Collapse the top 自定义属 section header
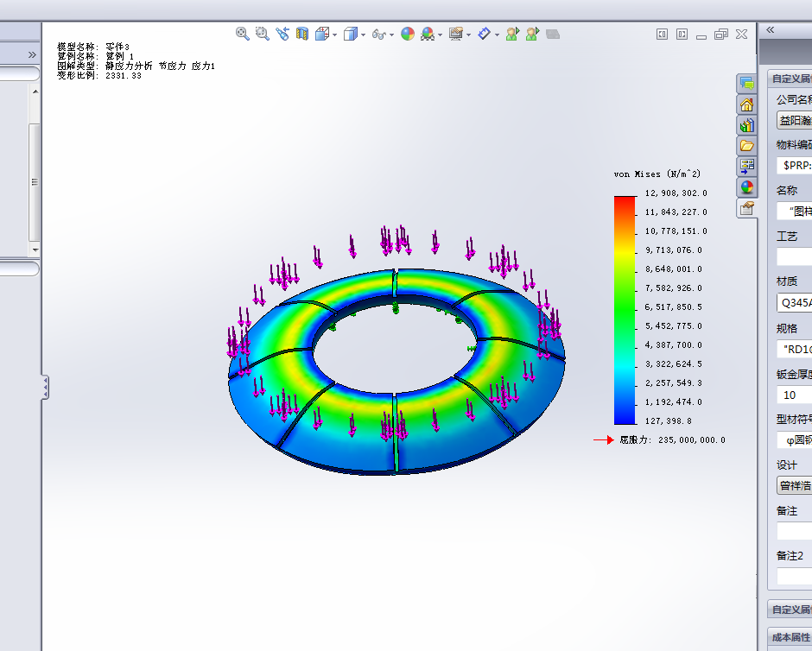The image size is (812, 651). (x=790, y=79)
